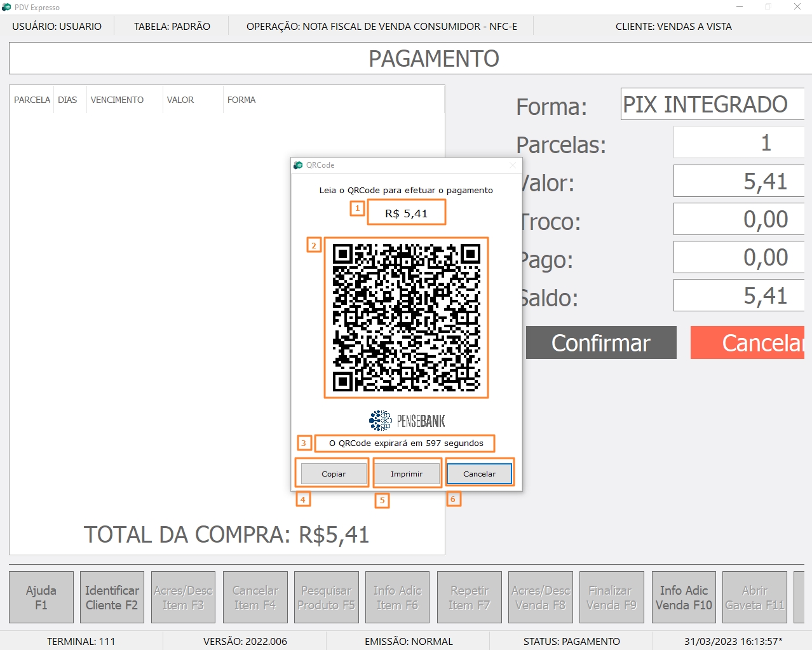Click the PIX QR code image
The image size is (812, 650).
407,317
